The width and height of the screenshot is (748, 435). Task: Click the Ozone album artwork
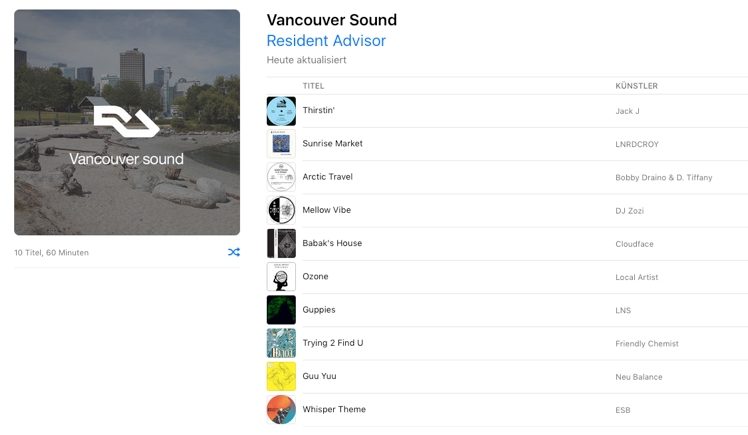[281, 276]
